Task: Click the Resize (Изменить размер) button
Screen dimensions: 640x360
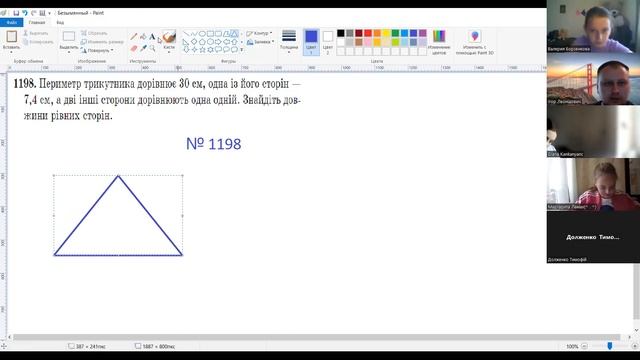Action: pyautogui.click(x=102, y=42)
